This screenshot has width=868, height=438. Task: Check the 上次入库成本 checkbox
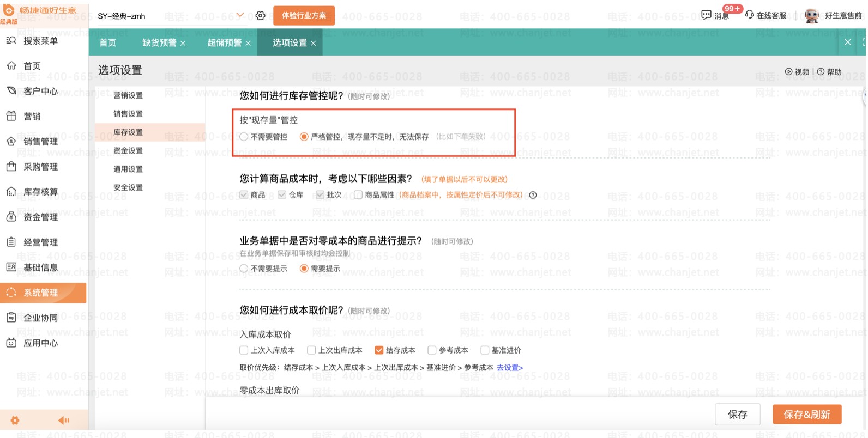pos(244,350)
